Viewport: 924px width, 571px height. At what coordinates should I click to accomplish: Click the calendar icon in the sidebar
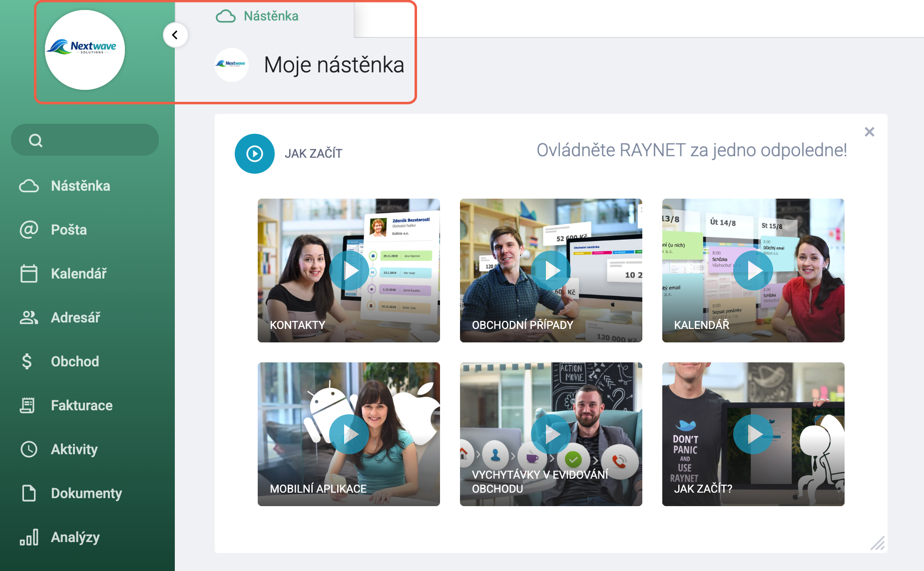coord(29,274)
